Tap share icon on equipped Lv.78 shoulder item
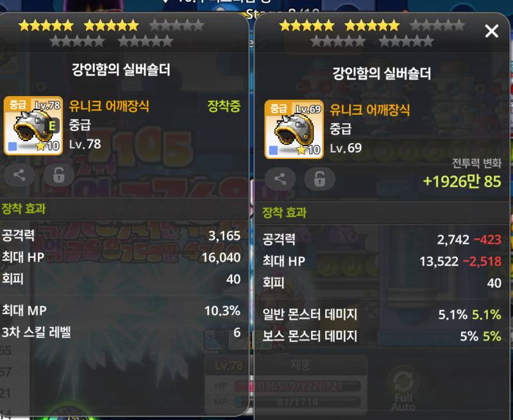The image size is (513, 420). (19, 175)
